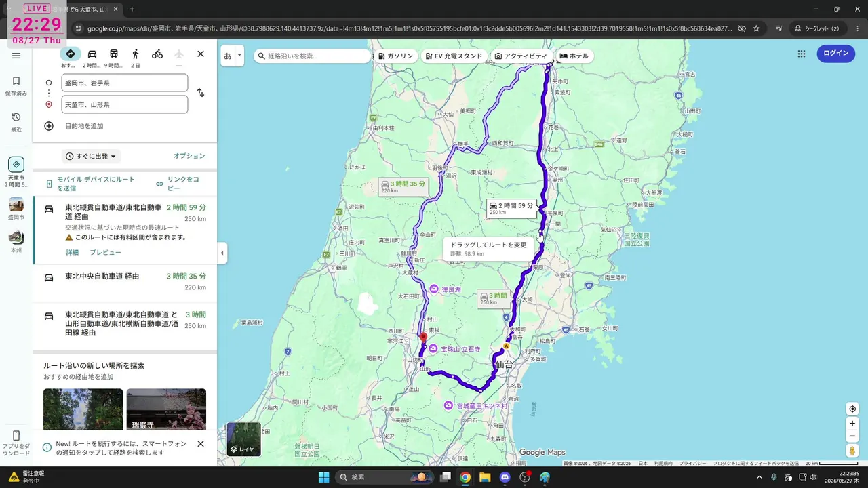The image size is (868, 488).
Task: Select the 東北中央自動車道 経由 route
Action: click(x=125, y=283)
